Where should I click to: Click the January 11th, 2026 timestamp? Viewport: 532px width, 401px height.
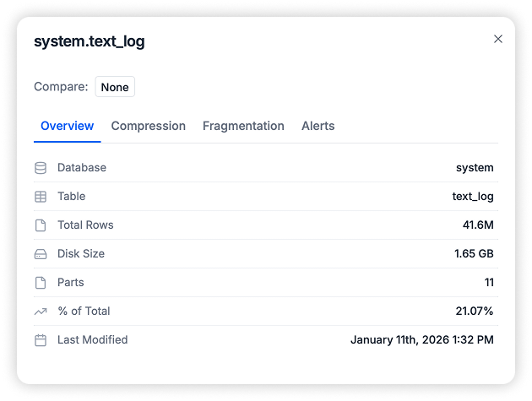pyautogui.click(x=422, y=340)
